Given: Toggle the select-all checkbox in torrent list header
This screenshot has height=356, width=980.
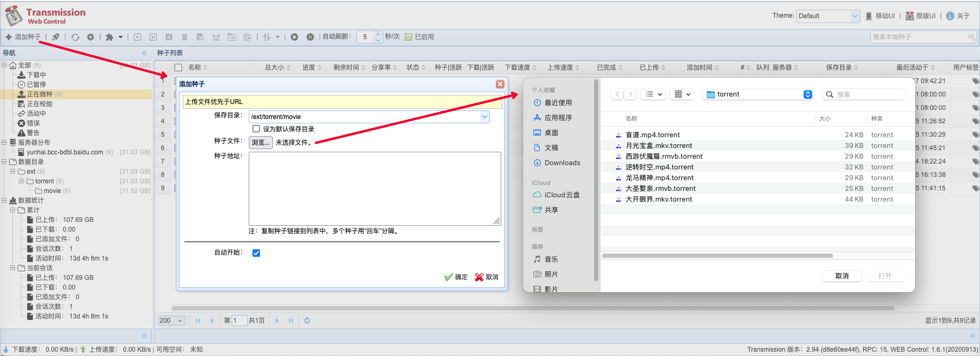Looking at the screenshot, I should pyautogui.click(x=178, y=68).
